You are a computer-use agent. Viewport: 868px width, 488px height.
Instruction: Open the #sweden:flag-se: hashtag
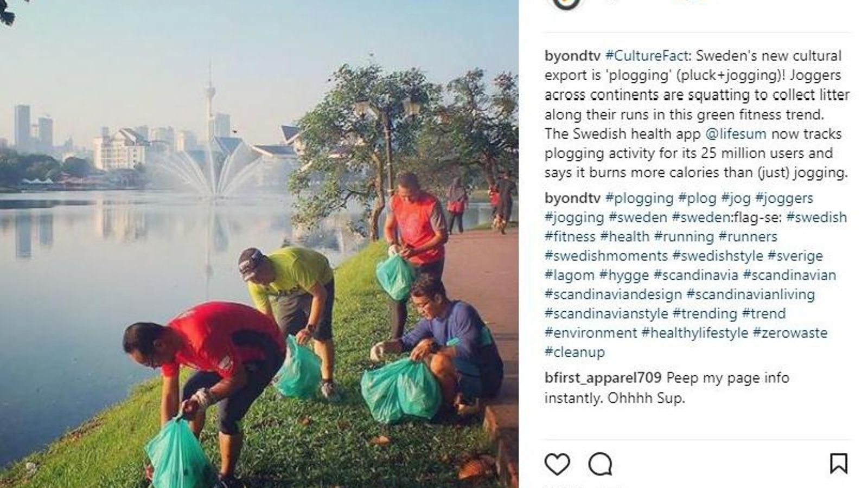(726, 217)
